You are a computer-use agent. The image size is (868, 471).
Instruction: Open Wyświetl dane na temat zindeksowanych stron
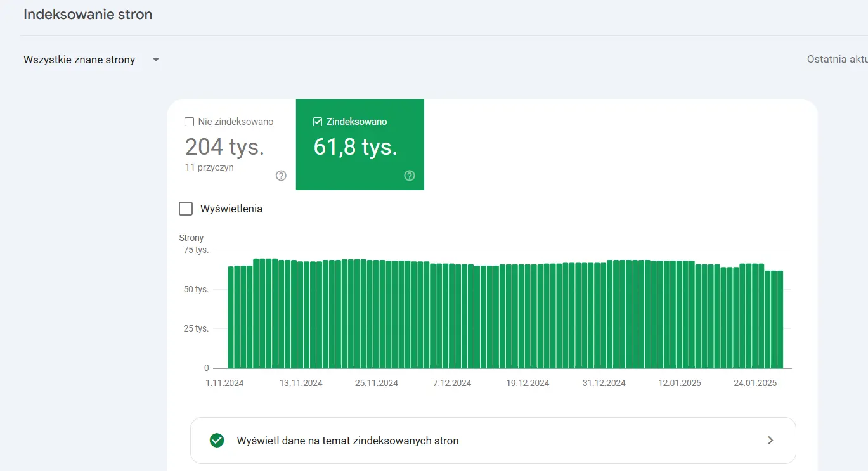click(347, 441)
